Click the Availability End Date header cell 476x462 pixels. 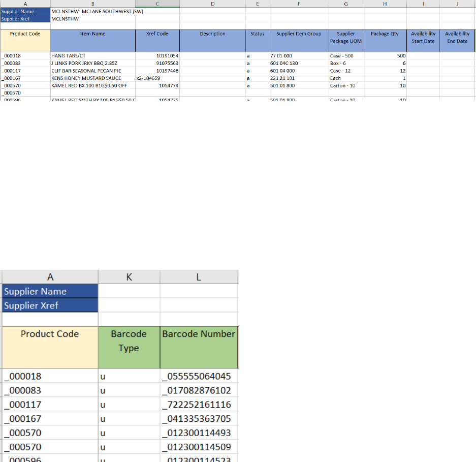tap(457, 41)
